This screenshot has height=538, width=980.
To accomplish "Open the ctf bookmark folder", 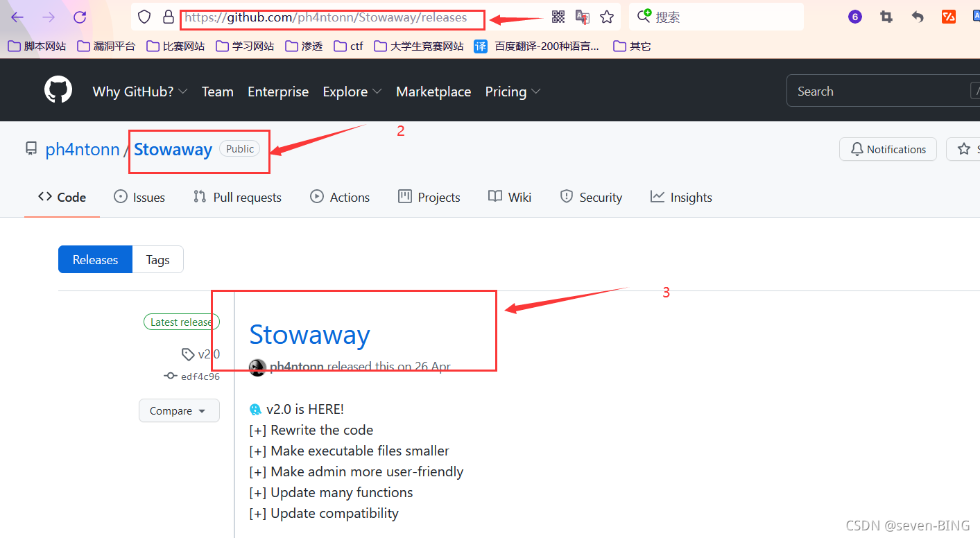I will click(x=348, y=46).
